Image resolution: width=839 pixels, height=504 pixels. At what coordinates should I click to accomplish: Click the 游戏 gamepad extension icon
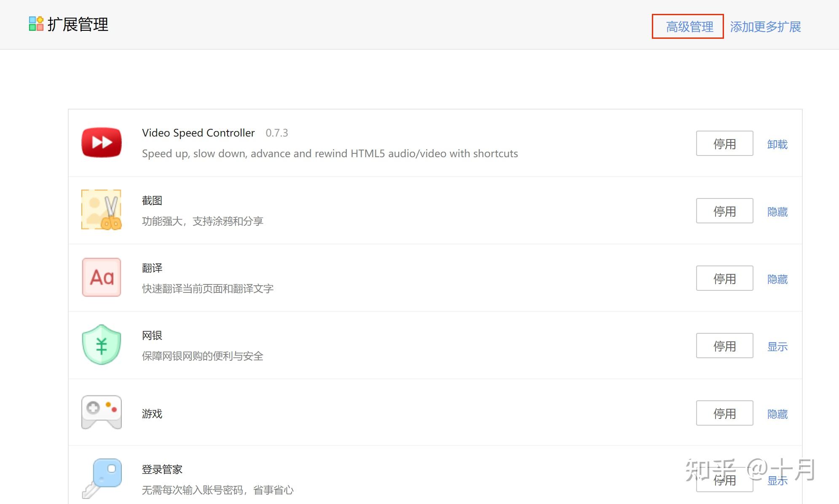point(101,413)
